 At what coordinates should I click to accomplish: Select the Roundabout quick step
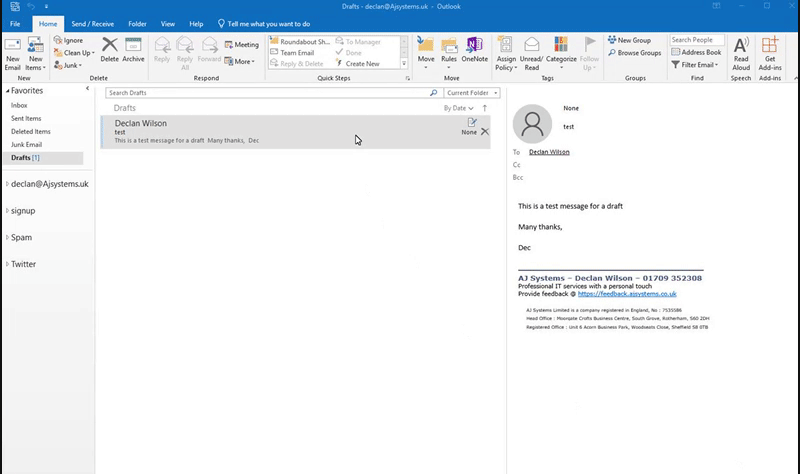tap(300, 41)
